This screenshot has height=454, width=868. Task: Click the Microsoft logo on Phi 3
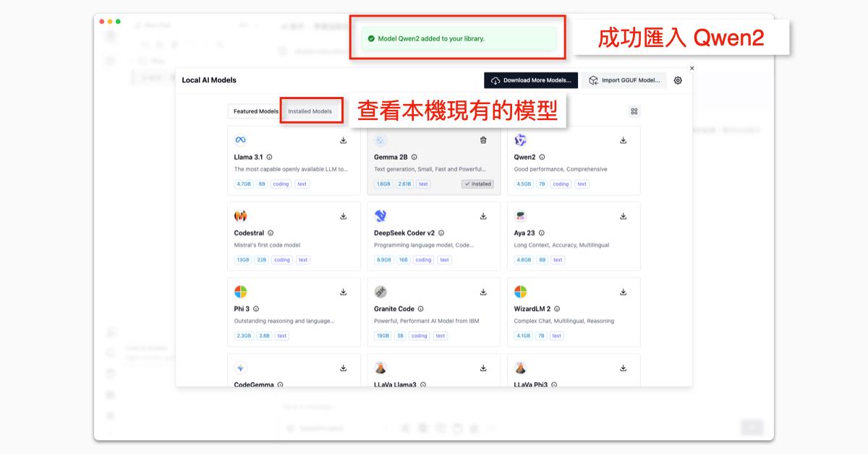tap(241, 292)
